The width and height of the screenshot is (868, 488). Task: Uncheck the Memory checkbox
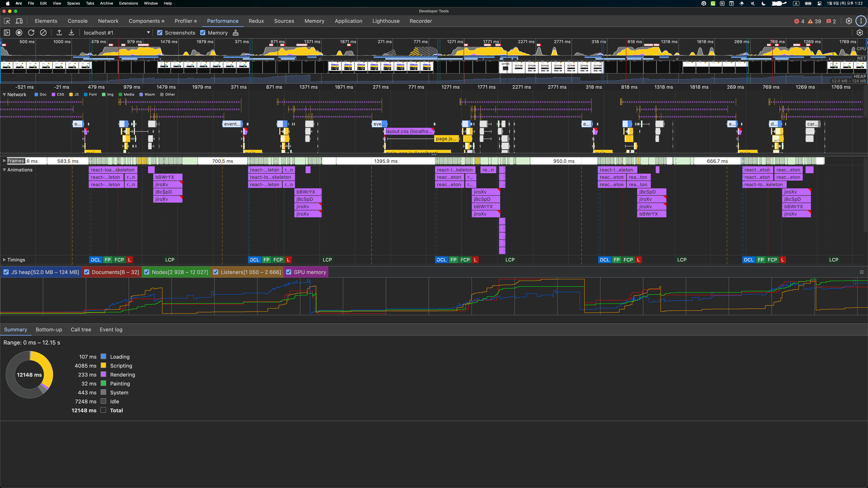(203, 33)
